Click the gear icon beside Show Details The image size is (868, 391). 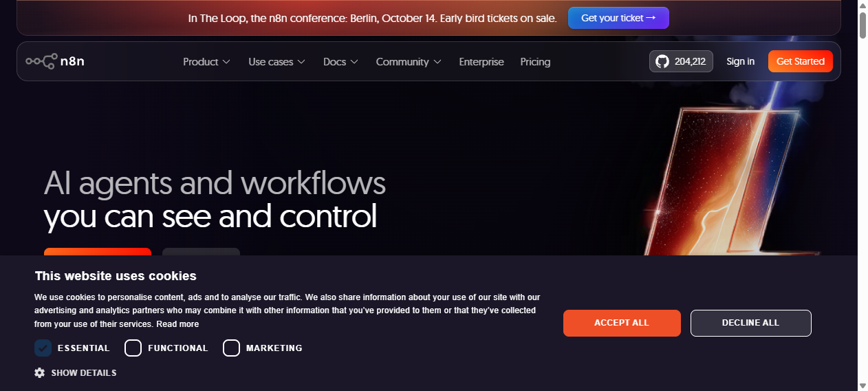coord(40,372)
